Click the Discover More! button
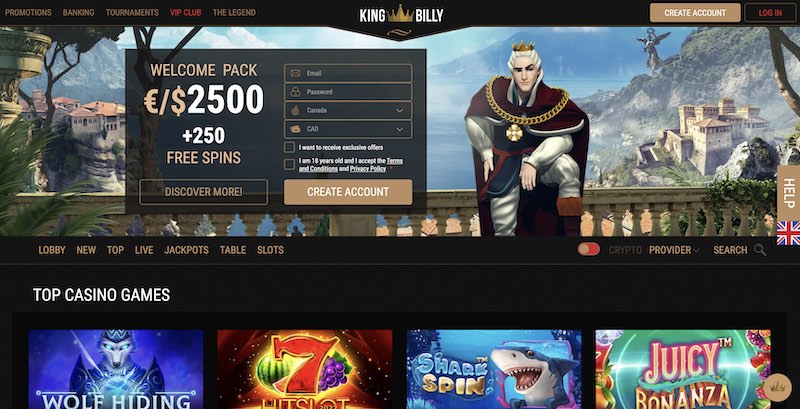 point(203,192)
